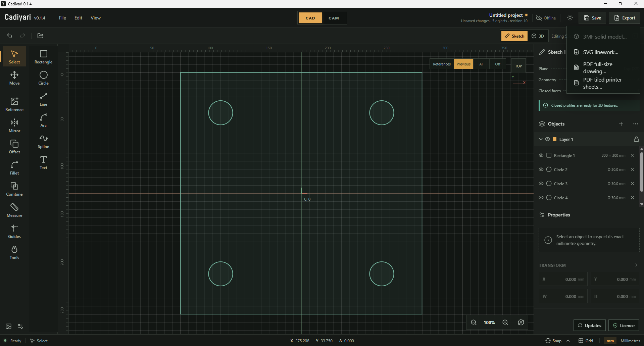Image resolution: width=644 pixels, height=346 pixels.
Task: Switch to the CAD tab
Action: click(310, 18)
